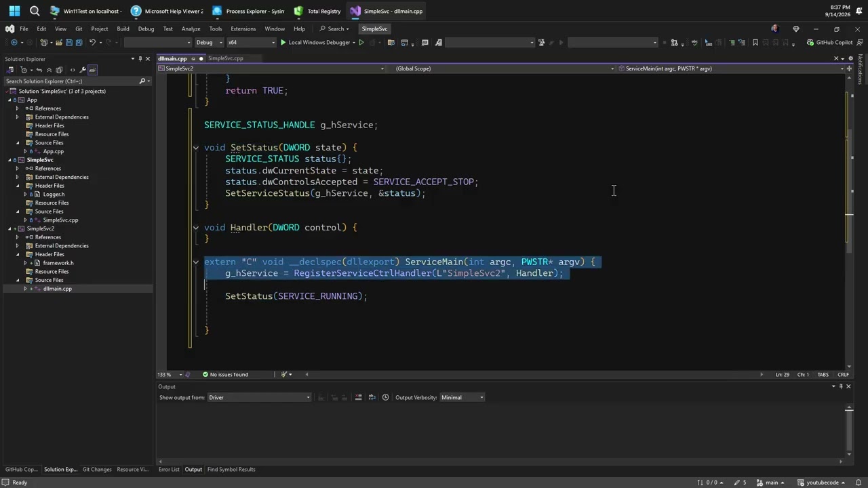Click the Search box in title bar
868x488 pixels.
(334, 29)
